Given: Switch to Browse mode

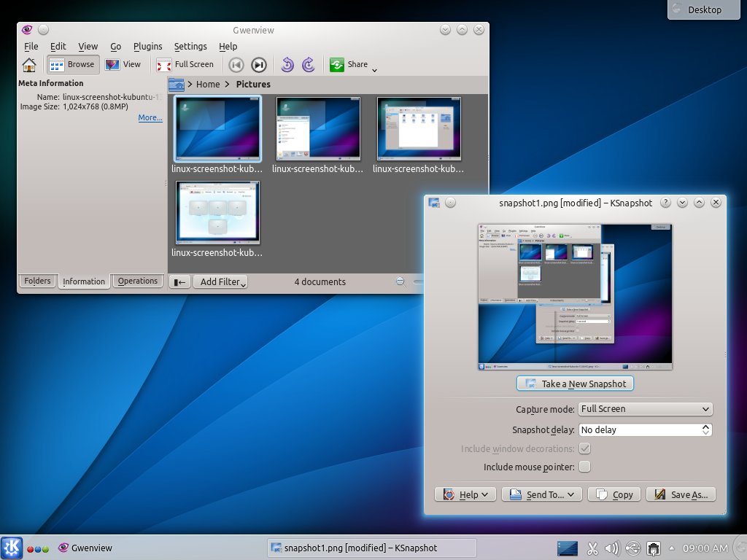Looking at the screenshot, I should point(72,65).
